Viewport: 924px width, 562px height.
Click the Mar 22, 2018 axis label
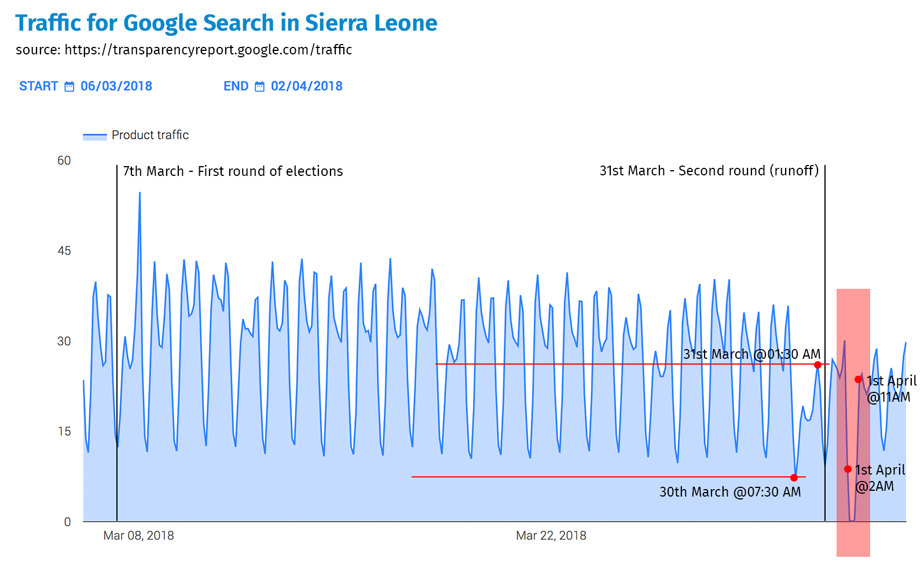pos(551,535)
